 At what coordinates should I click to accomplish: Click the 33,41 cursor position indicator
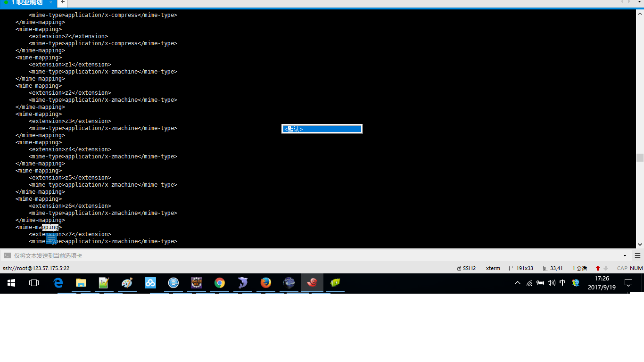pos(553,268)
